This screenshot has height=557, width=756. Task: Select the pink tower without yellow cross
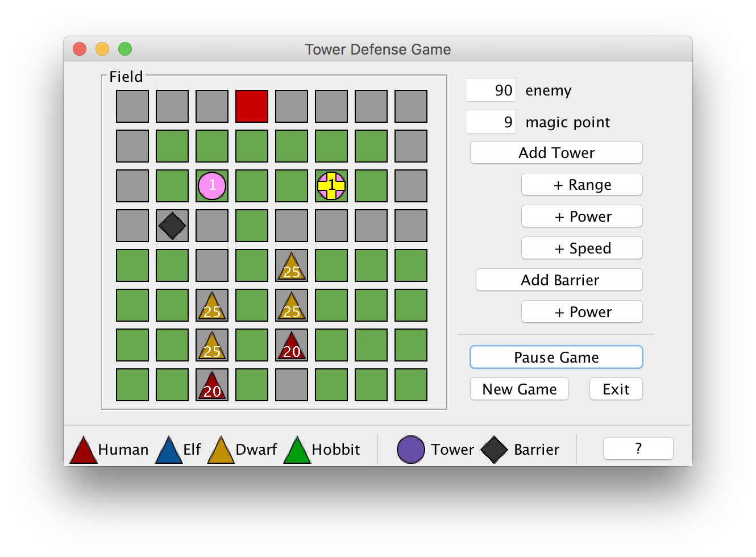click(x=212, y=186)
